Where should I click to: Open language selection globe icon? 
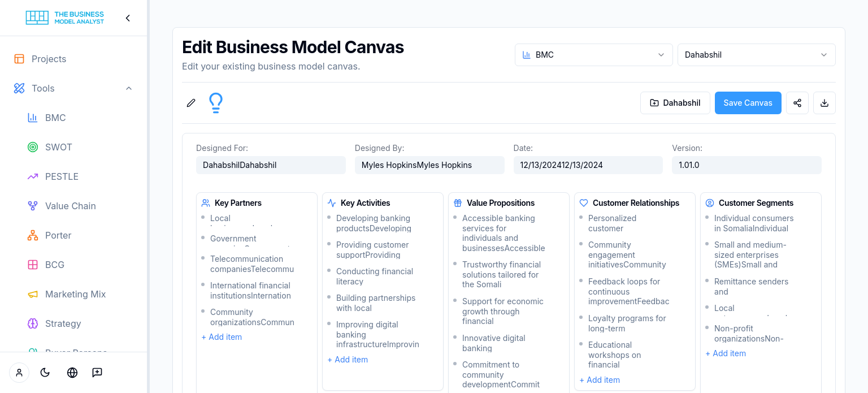(72, 373)
